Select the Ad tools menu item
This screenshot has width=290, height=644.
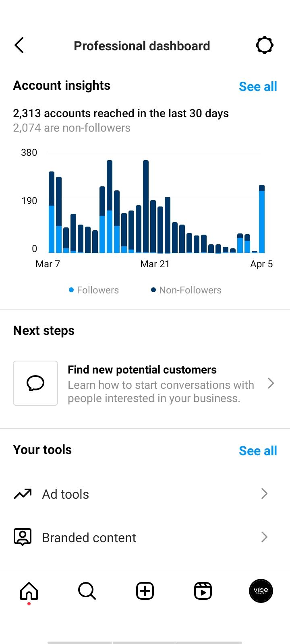pos(145,494)
